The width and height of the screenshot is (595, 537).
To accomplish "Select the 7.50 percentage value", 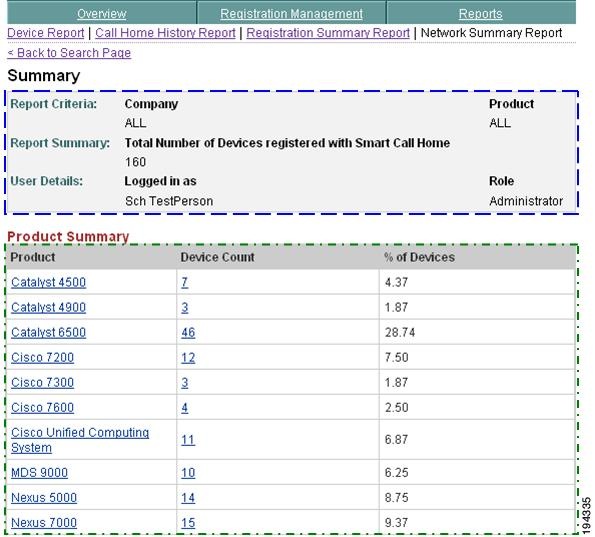I will 397,357.
